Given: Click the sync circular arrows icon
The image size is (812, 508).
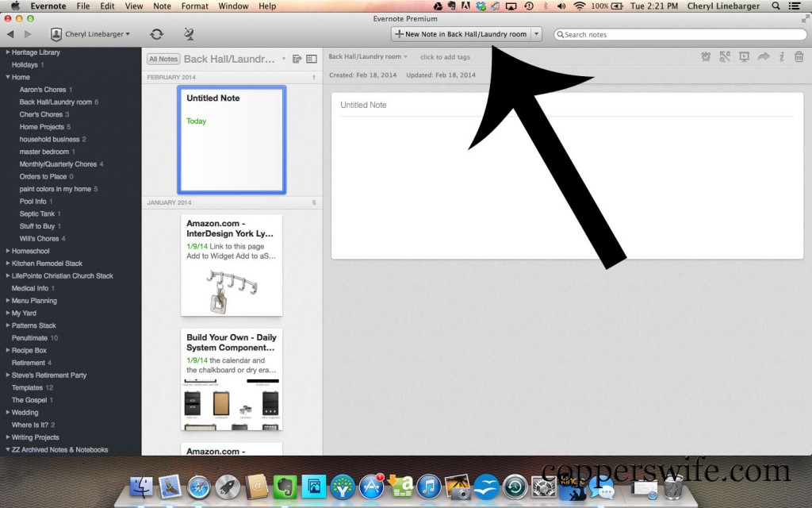Looking at the screenshot, I should tap(156, 34).
